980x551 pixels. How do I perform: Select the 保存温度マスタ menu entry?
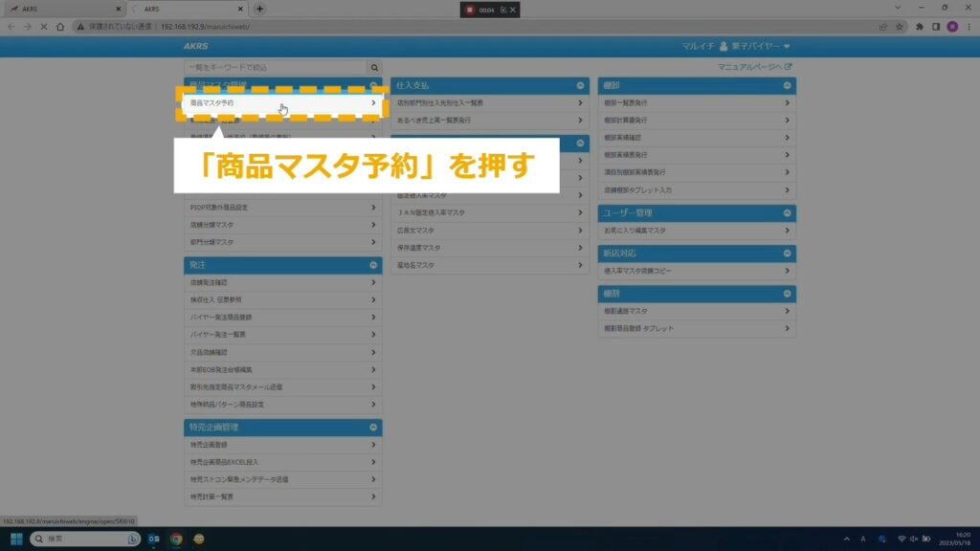[488, 248]
